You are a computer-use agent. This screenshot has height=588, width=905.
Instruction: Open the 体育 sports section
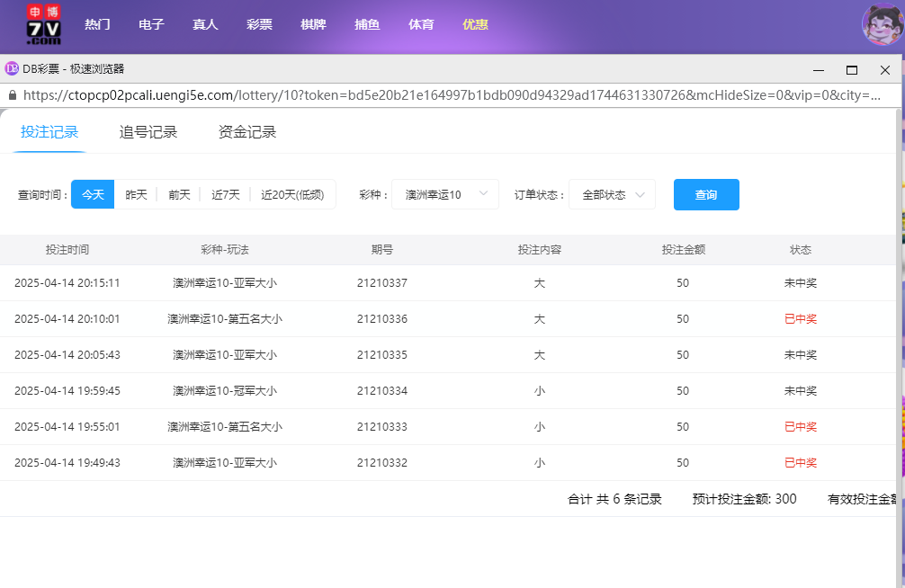[421, 24]
